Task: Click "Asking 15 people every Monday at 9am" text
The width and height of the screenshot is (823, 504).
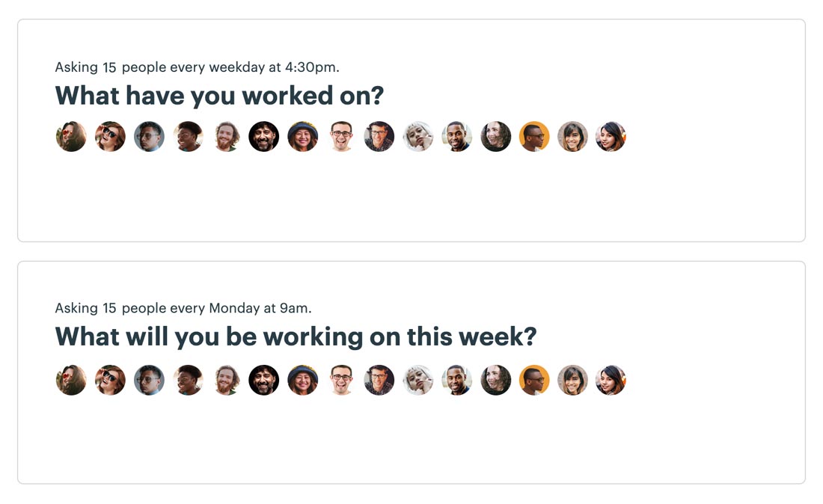Action: coord(183,308)
